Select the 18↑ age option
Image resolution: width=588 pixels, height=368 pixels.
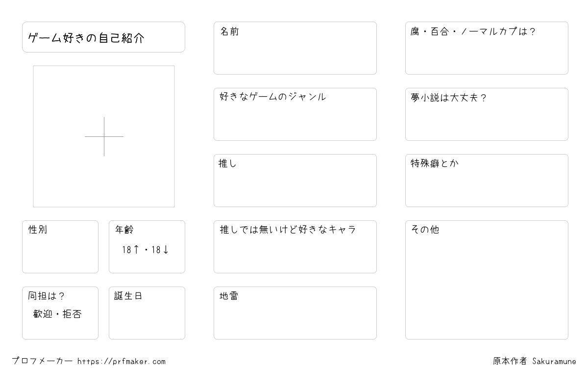click(x=131, y=250)
